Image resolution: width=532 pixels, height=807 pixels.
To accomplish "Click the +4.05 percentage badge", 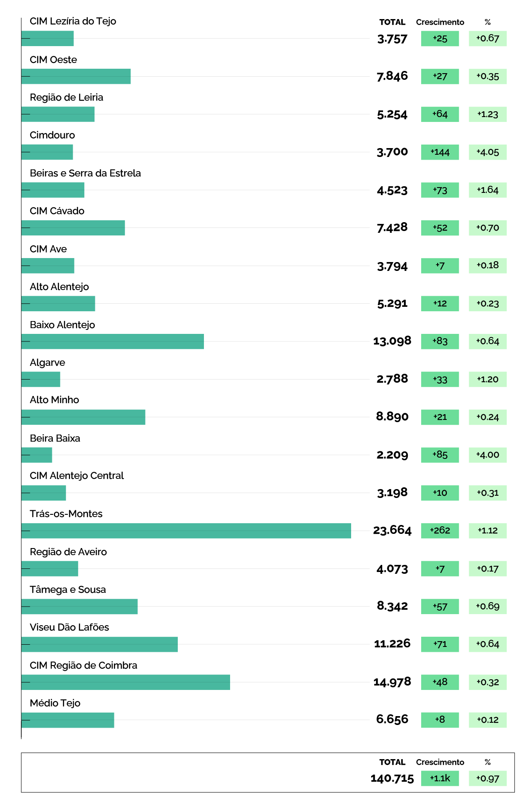I will tap(488, 152).
